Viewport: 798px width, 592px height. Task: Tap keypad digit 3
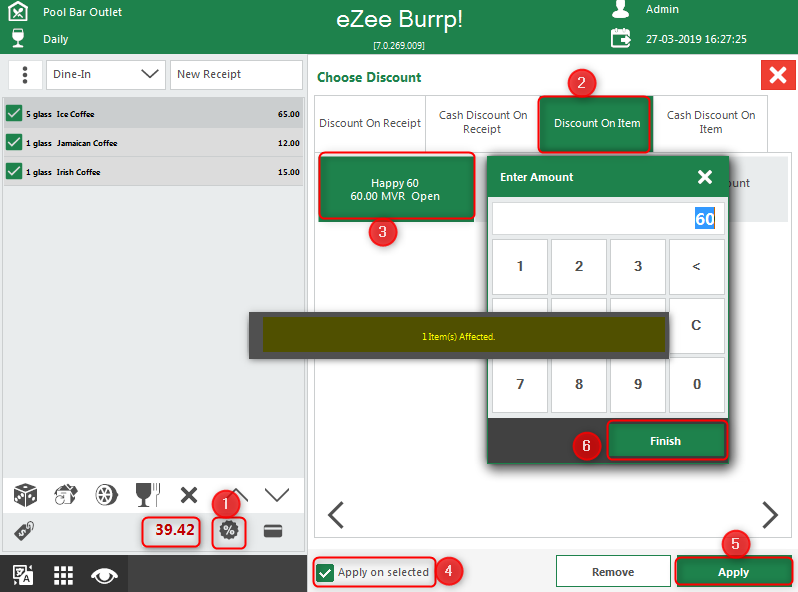pos(638,267)
